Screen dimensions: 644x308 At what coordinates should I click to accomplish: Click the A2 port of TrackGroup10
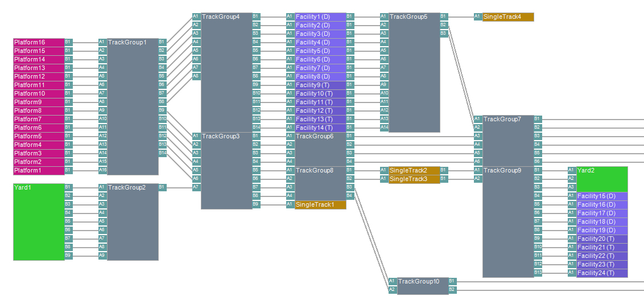393,290
